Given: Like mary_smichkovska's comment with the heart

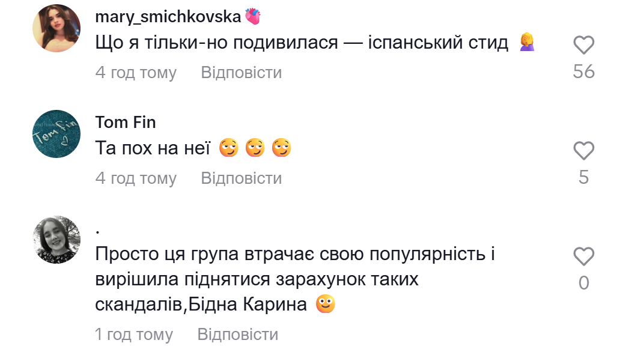Looking at the screenshot, I should tap(583, 46).
